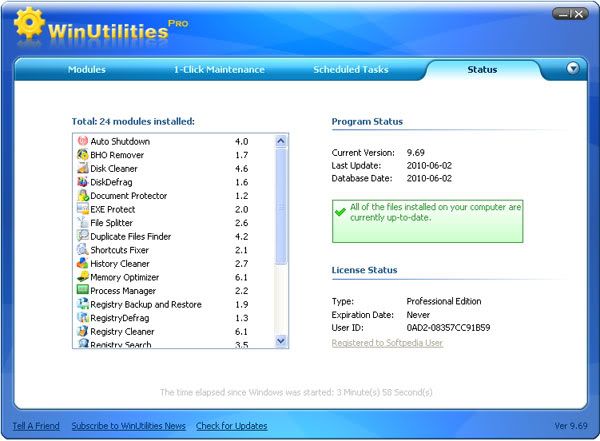Click the RegistryDefrag icon
Viewport: 600px width, 441px height.
click(x=83, y=317)
